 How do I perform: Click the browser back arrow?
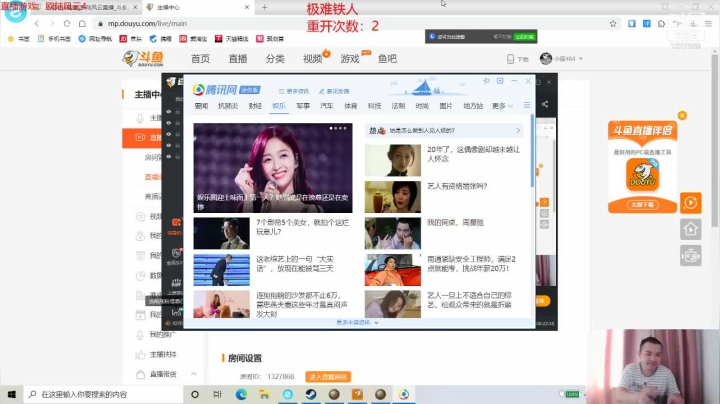click(x=37, y=23)
